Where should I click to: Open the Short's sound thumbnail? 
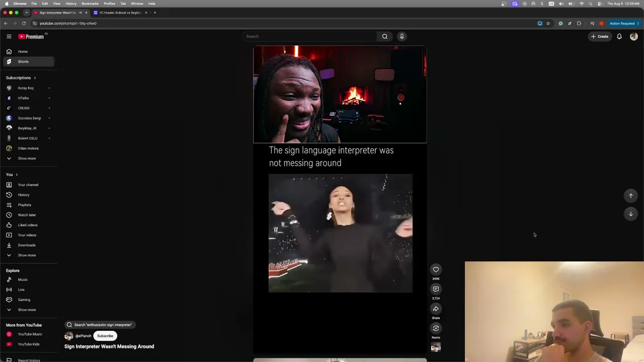436,347
